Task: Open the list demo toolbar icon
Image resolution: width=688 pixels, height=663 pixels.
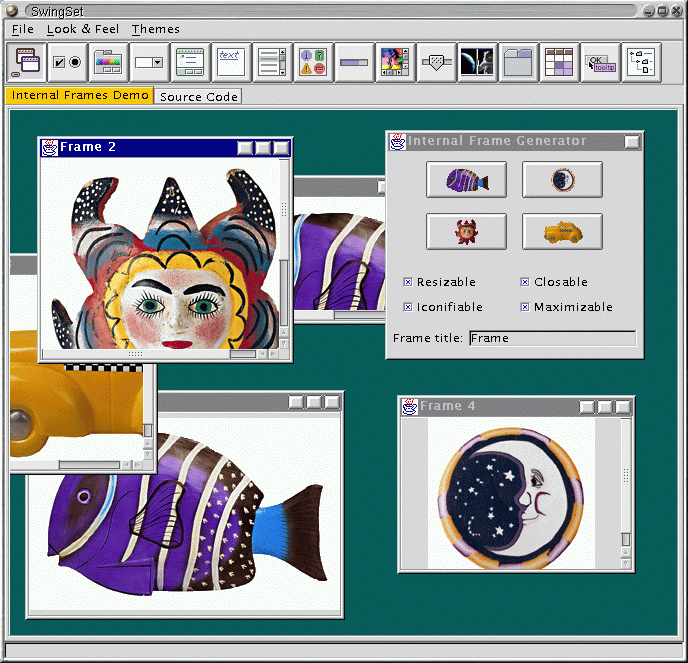Action: pos(272,62)
